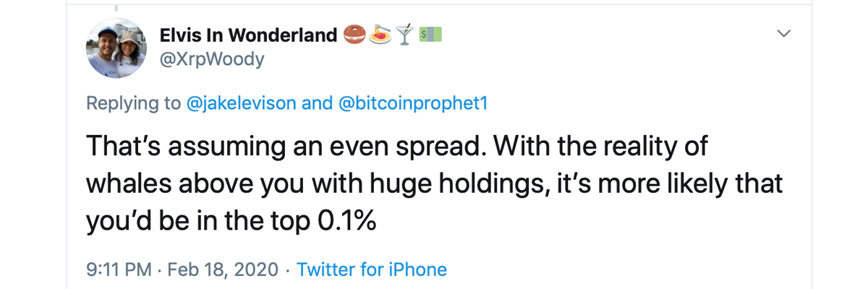Click the bagel emoji beside the name
This screenshot has height=289, width=868.
[354, 34]
